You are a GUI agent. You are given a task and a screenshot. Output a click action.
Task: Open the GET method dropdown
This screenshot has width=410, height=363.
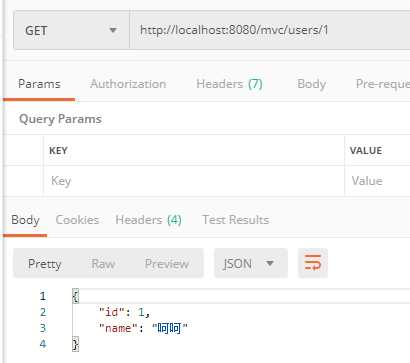click(71, 30)
